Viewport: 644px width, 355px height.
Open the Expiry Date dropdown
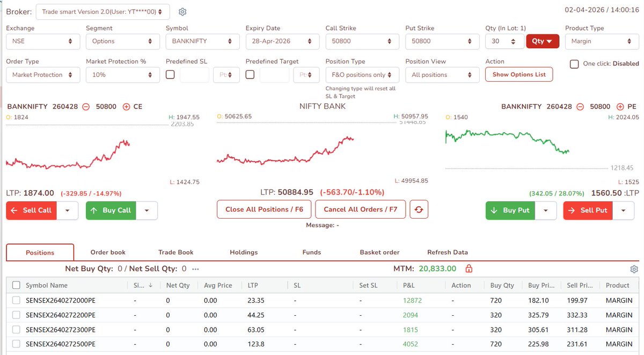coord(283,41)
